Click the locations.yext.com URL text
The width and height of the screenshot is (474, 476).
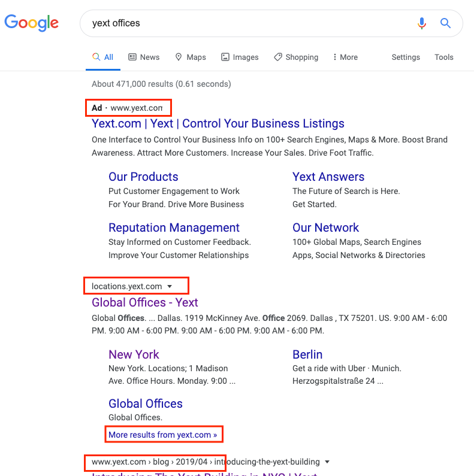[126, 286]
